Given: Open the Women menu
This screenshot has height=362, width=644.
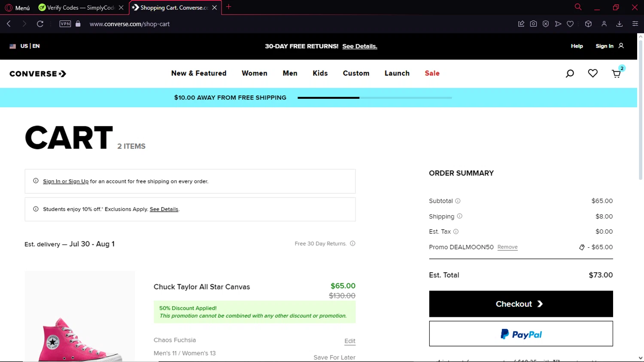Looking at the screenshot, I should [x=255, y=73].
